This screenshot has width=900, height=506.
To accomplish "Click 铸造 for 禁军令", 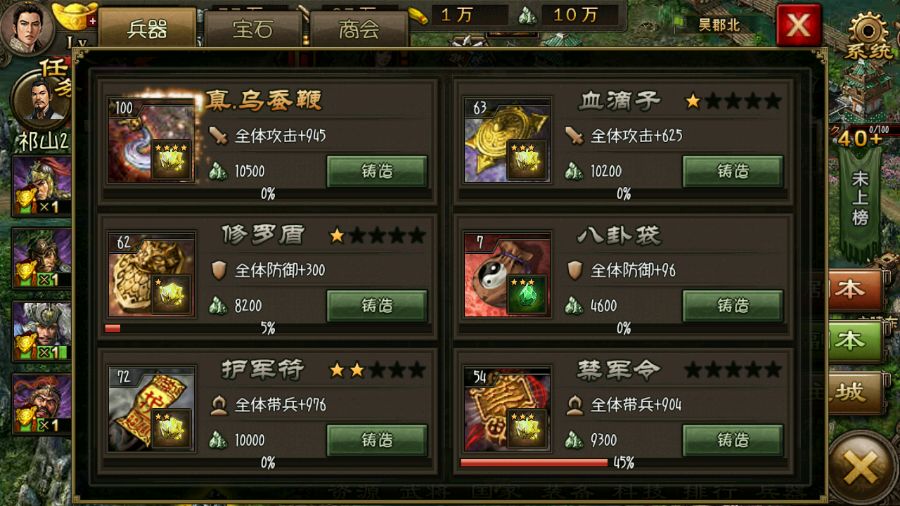I will [733, 440].
